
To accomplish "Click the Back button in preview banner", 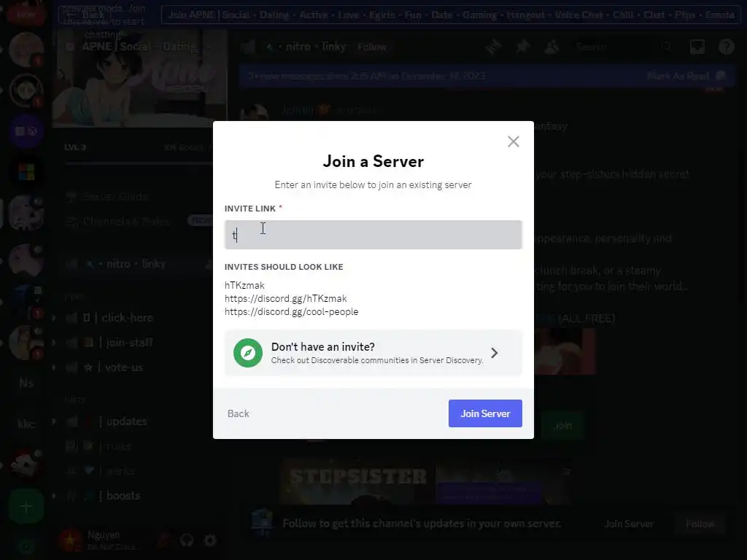I will 85,15.
